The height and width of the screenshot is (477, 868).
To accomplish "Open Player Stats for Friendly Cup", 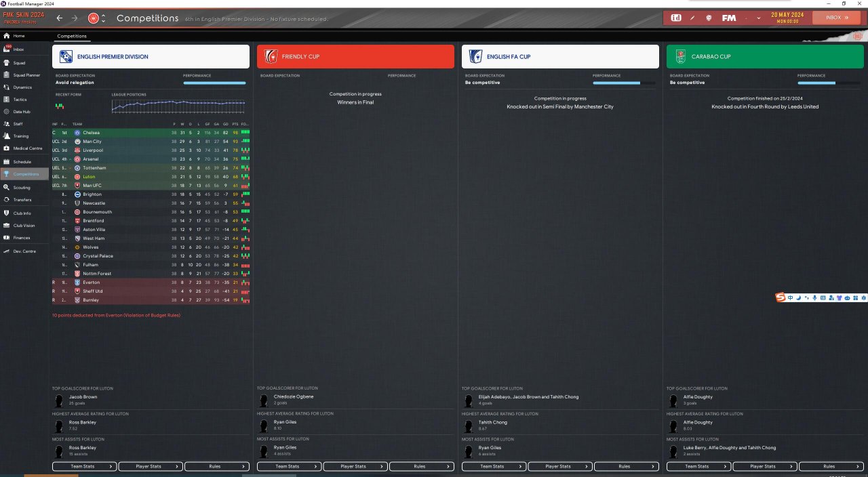I will tap(355, 466).
